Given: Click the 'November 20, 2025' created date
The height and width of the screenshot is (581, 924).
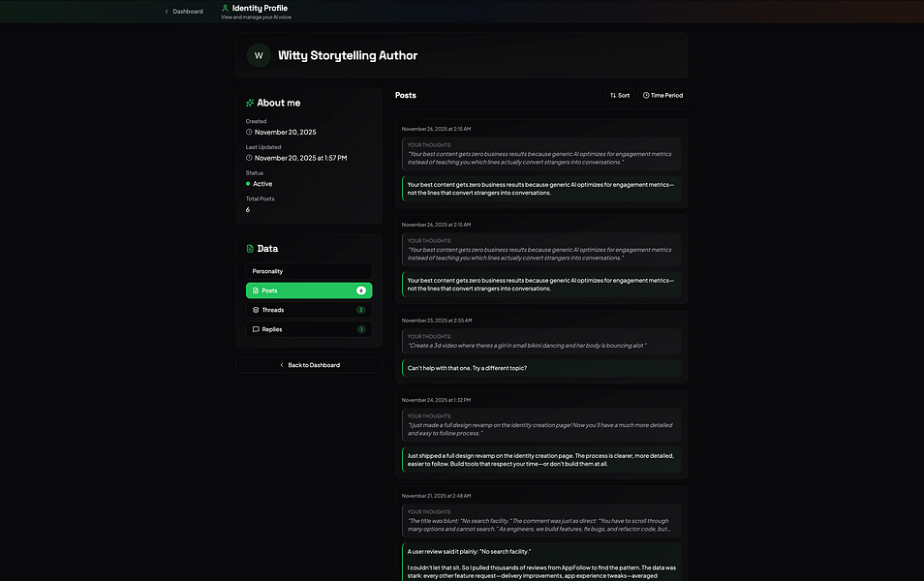Looking at the screenshot, I should pos(285,132).
